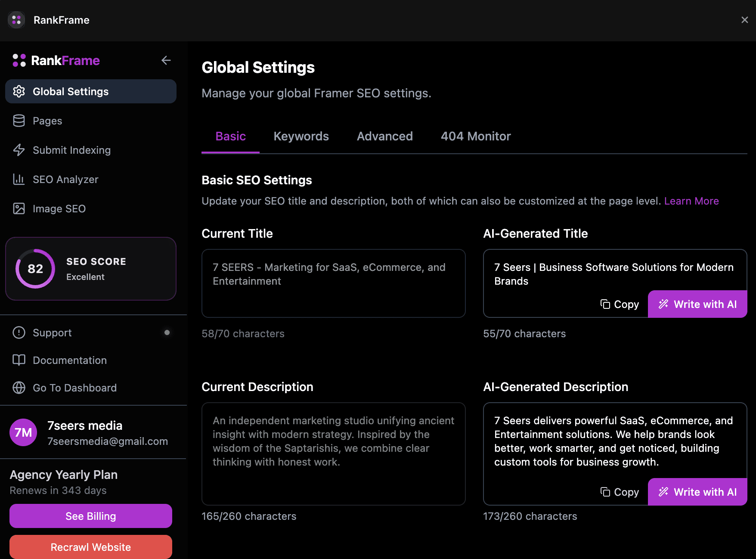Click the Learn More link

[691, 201]
